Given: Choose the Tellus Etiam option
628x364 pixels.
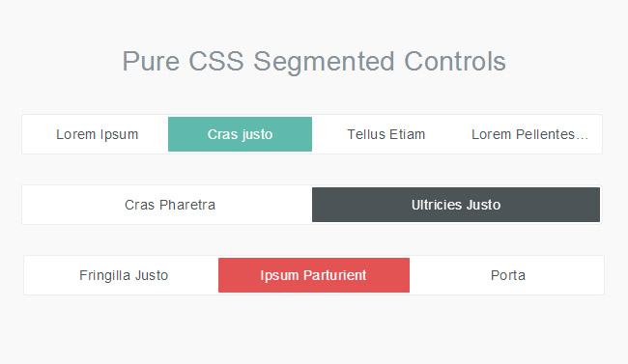Looking at the screenshot, I should (385, 134).
